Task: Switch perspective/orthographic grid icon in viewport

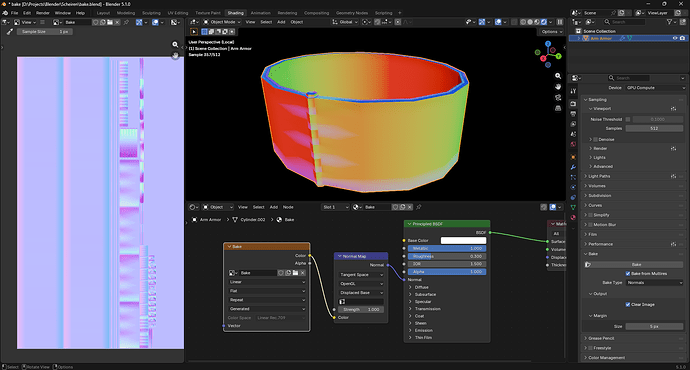Action: tap(558, 108)
